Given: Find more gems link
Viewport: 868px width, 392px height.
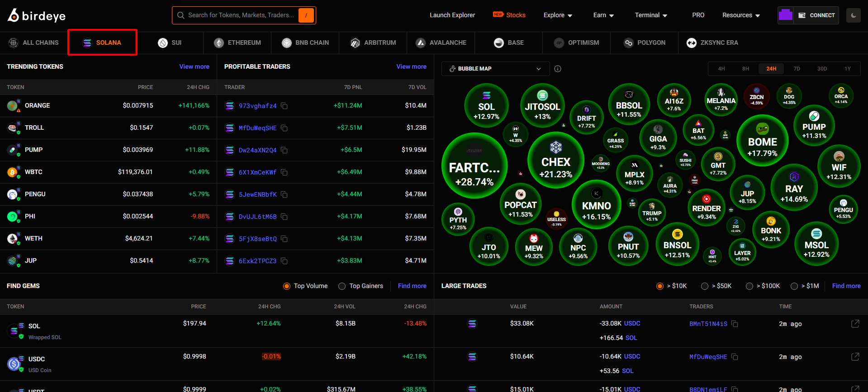Looking at the screenshot, I should 412,286.
